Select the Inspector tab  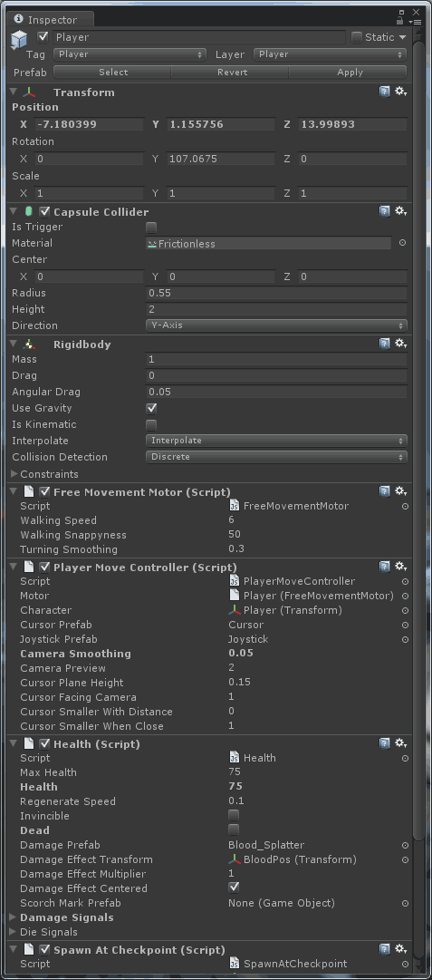tap(52, 19)
